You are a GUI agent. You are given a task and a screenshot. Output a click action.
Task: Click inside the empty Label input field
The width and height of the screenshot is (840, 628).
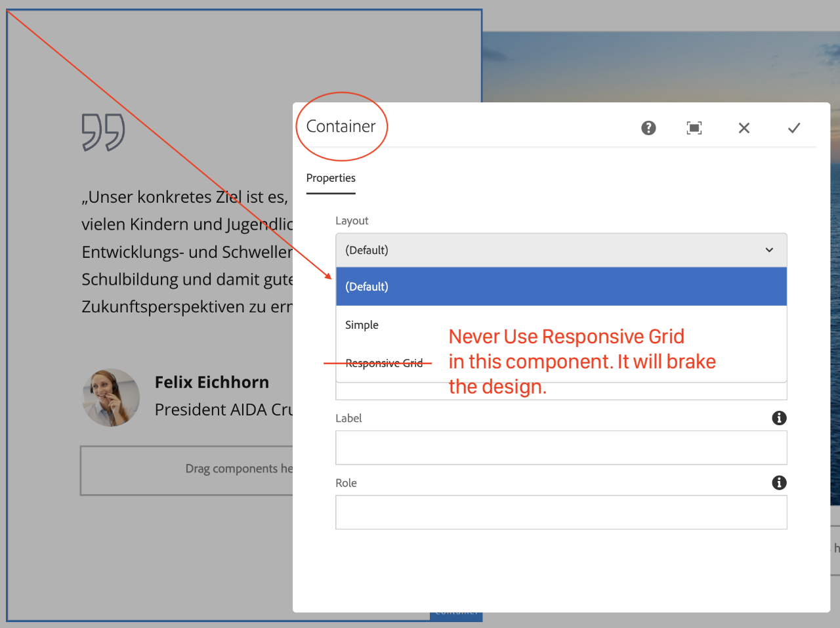(561, 448)
